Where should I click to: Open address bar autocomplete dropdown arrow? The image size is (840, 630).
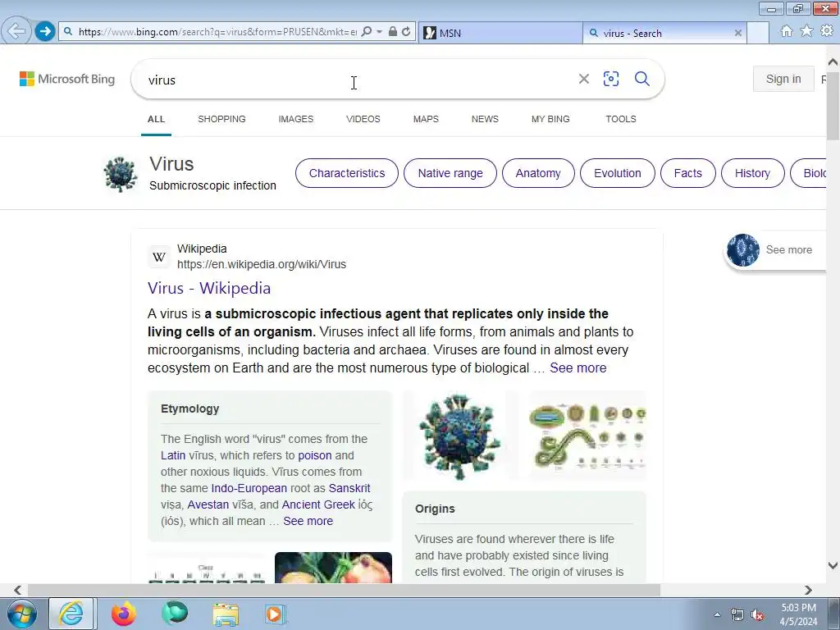(379, 32)
